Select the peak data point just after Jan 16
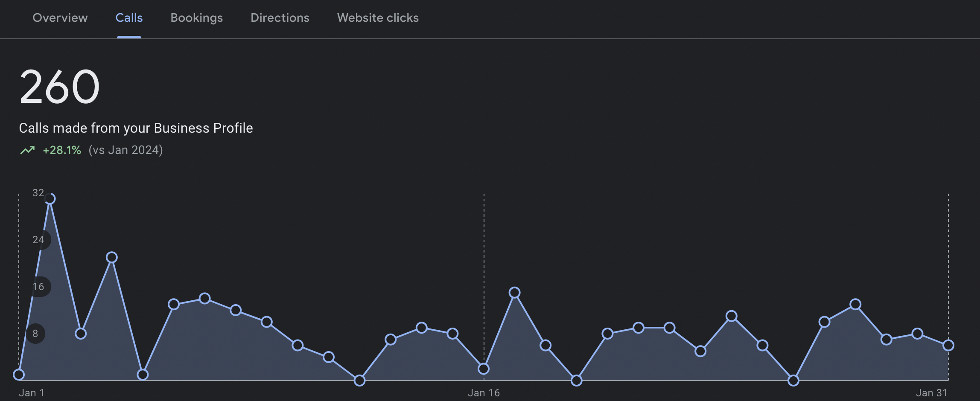The width and height of the screenshot is (980, 401). tap(515, 293)
